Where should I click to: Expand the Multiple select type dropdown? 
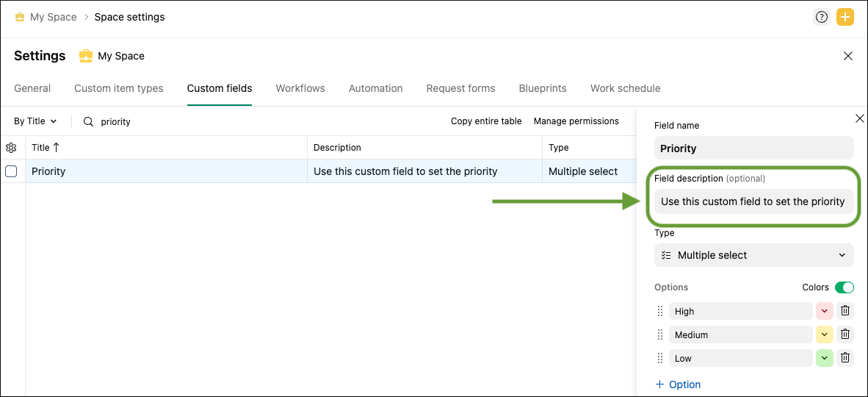753,255
